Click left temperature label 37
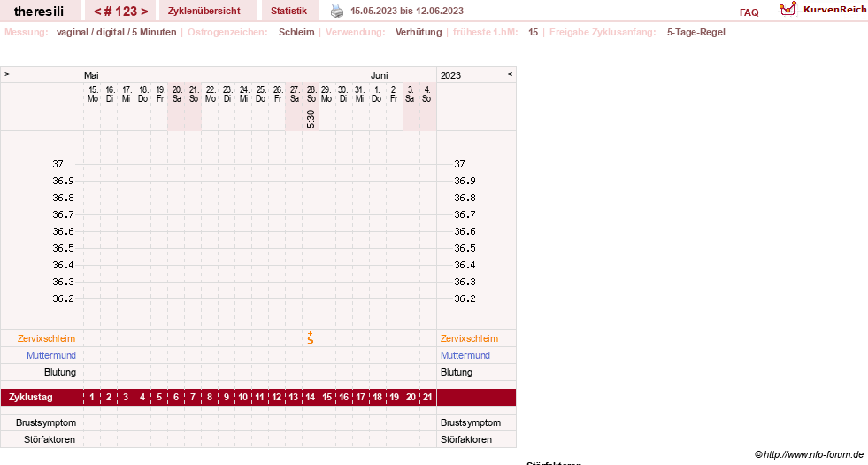This screenshot has width=868, height=465. point(58,164)
